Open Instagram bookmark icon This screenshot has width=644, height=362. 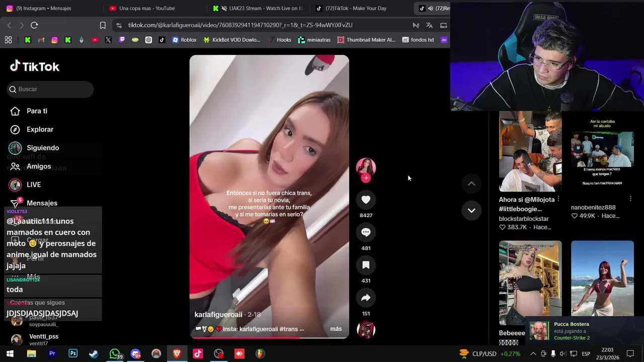(x=54, y=40)
